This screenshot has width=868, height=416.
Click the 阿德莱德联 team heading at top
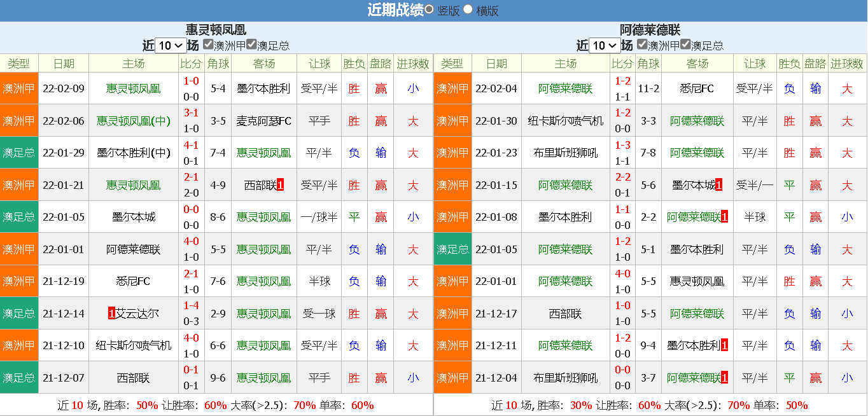[x=650, y=30]
